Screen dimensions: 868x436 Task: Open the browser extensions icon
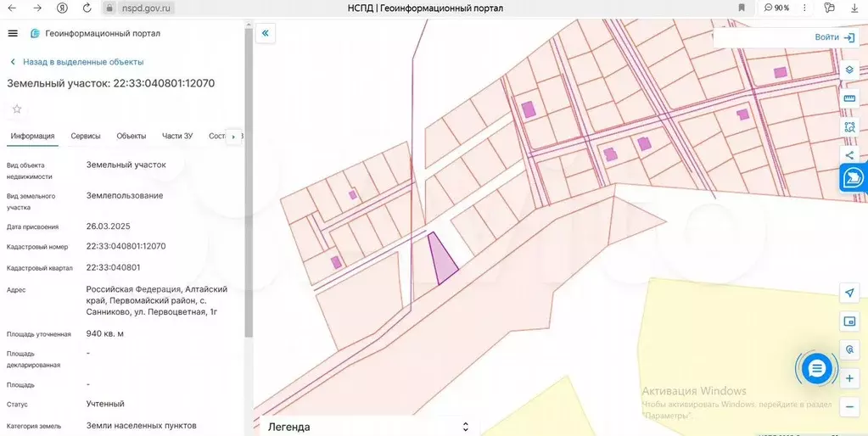click(829, 8)
